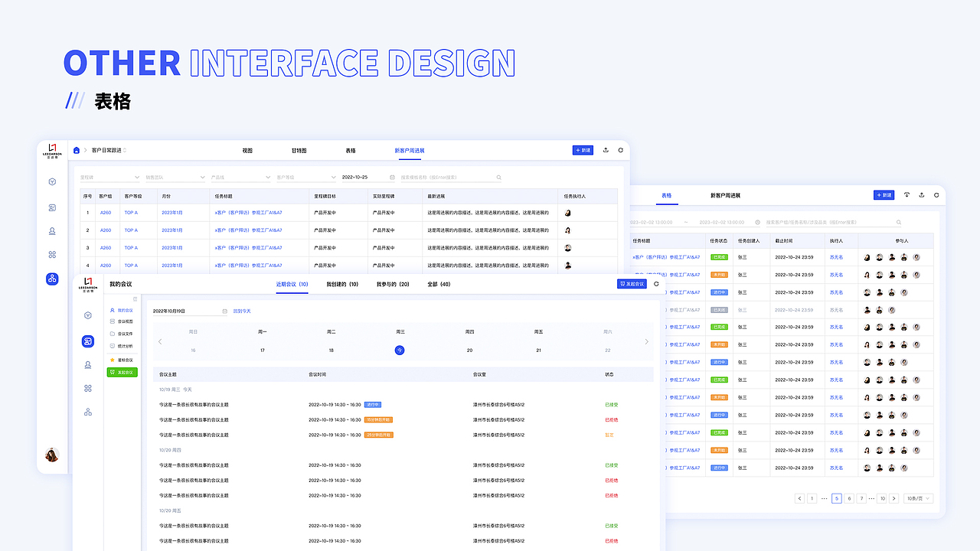Click 新建 button in right task window

[884, 195]
